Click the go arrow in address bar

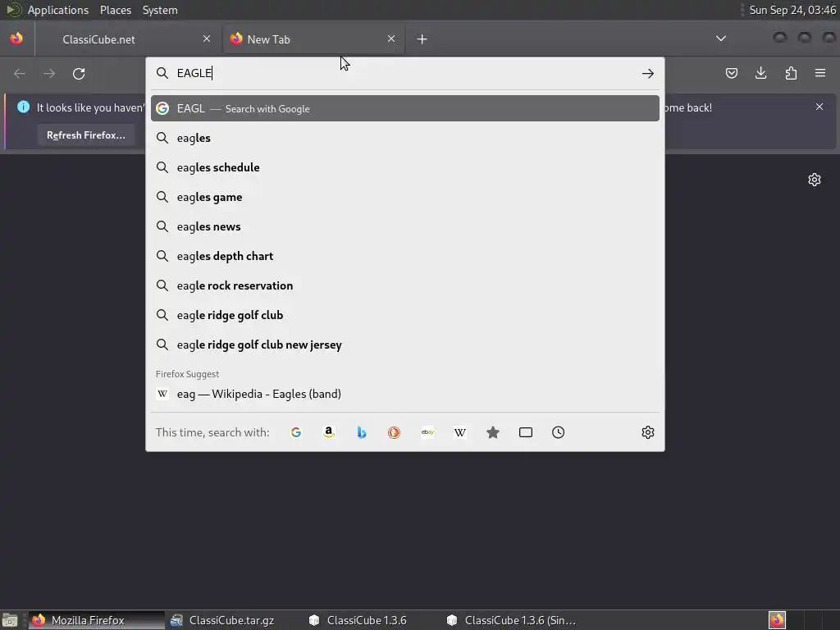coord(648,73)
